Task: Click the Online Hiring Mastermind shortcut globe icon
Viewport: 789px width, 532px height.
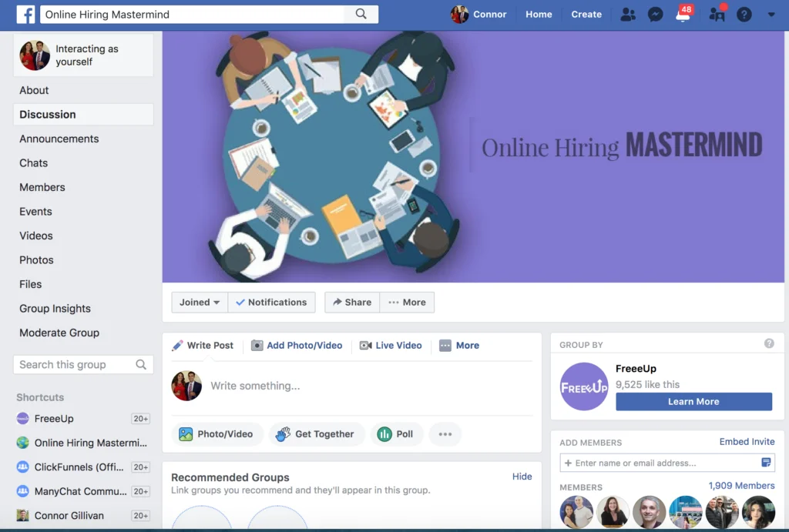Action: point(22,443)
